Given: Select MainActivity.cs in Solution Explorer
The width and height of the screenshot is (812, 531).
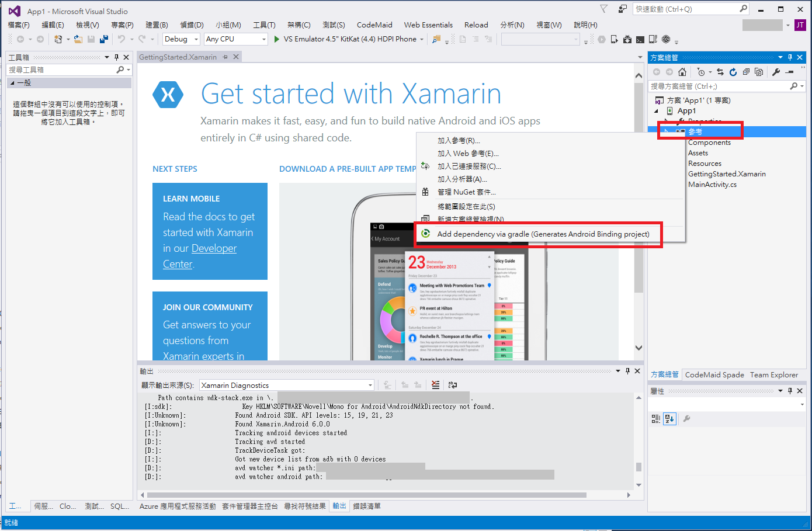Looking at the screenshot, I should [712, 185].
